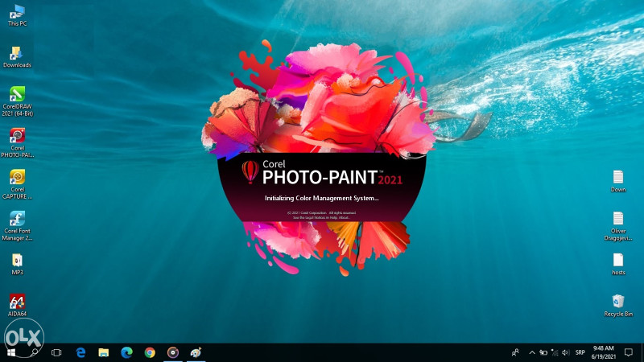
Task: Launch Microsoft Edge from the taskbar
Action: [x=126, y=352]
